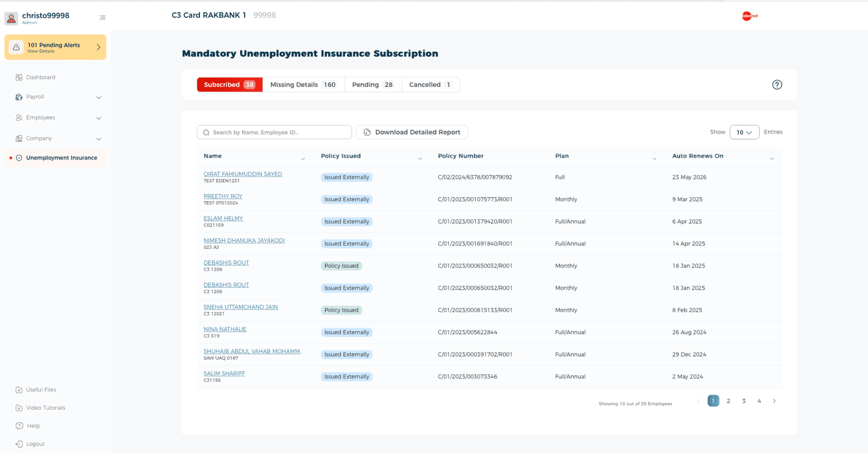
Task: Click Policy Issued badge for SNEHA UTTAMCHAND JAIN
Action: [x=341, y=310]
